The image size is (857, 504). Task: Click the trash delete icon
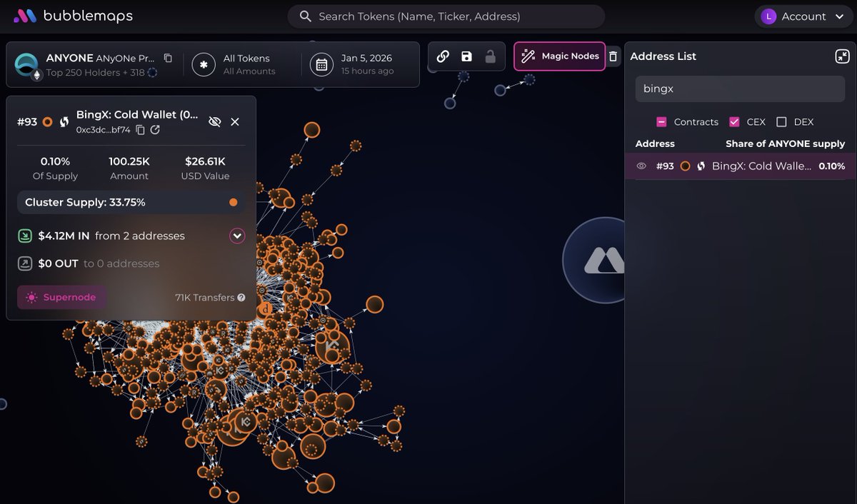[613, 56]
